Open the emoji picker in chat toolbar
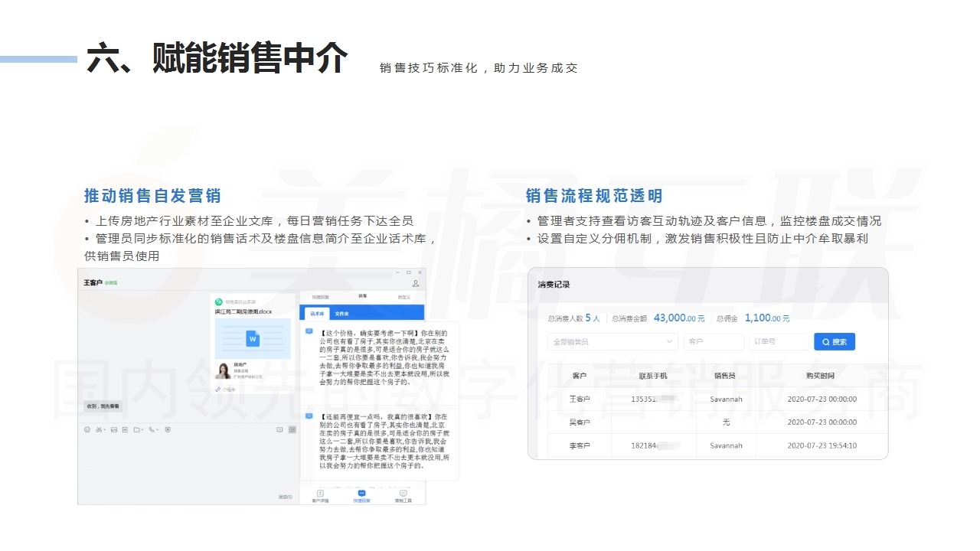 (87, 429)
